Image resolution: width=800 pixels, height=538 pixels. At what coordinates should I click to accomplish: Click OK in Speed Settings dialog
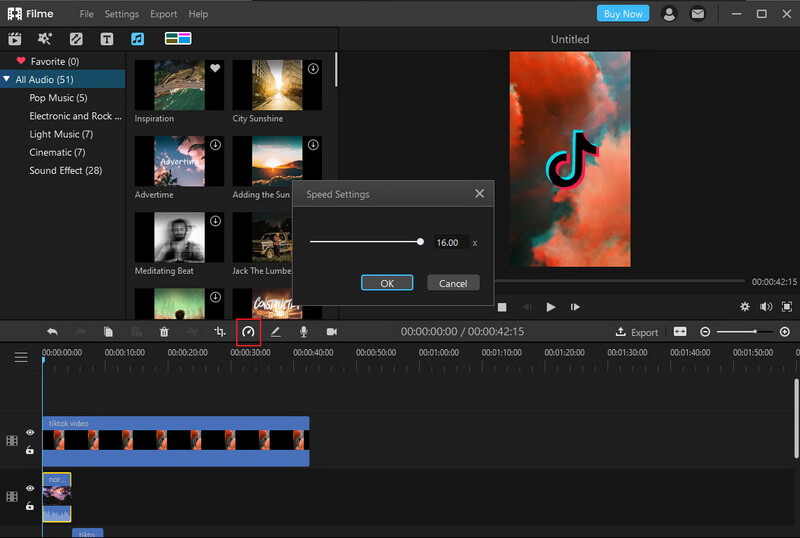(387, 283)
